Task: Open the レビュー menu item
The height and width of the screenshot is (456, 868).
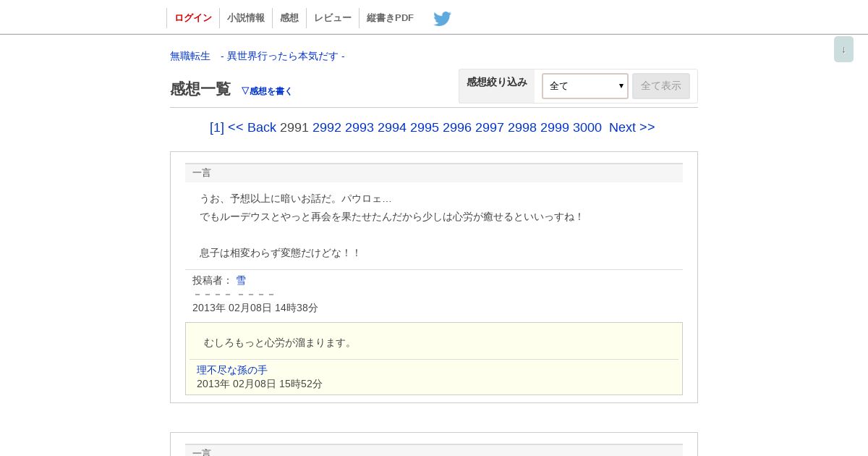Action: [x=333, y=18]
